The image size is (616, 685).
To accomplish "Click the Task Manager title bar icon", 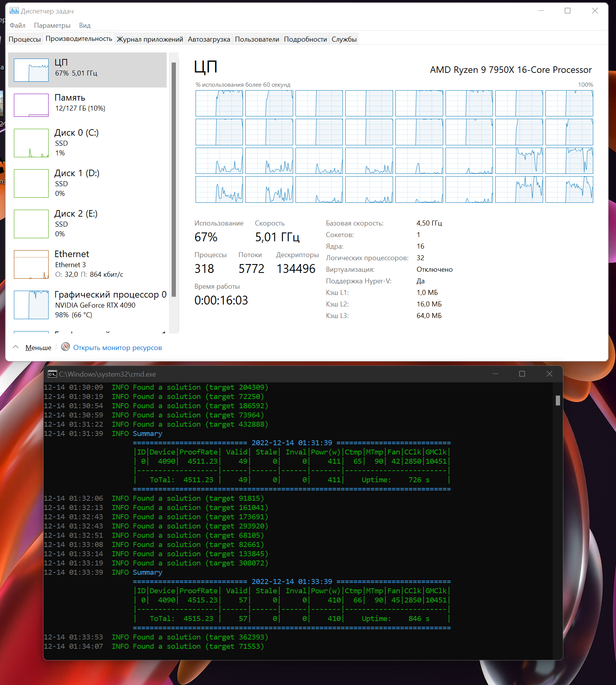I will (14, 11).
